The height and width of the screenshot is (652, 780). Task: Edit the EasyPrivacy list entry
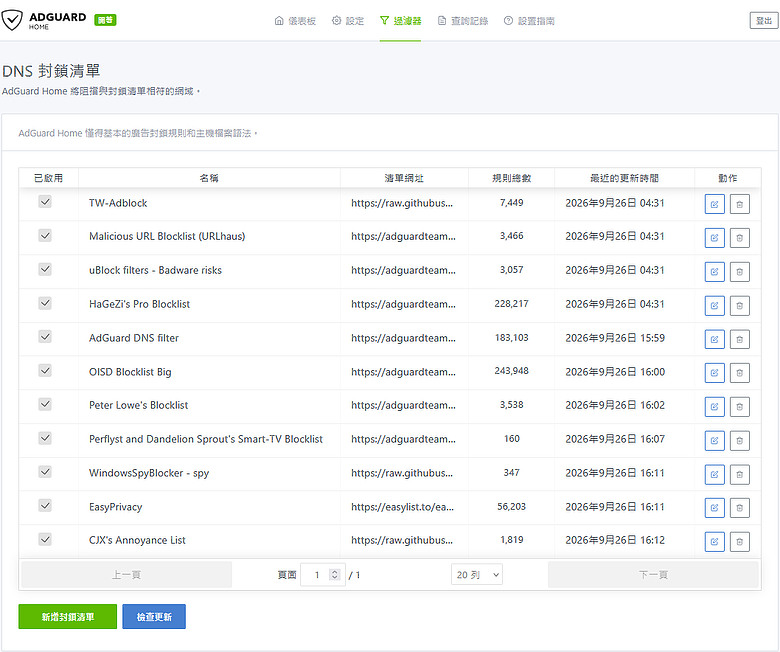tap(714, 508)
